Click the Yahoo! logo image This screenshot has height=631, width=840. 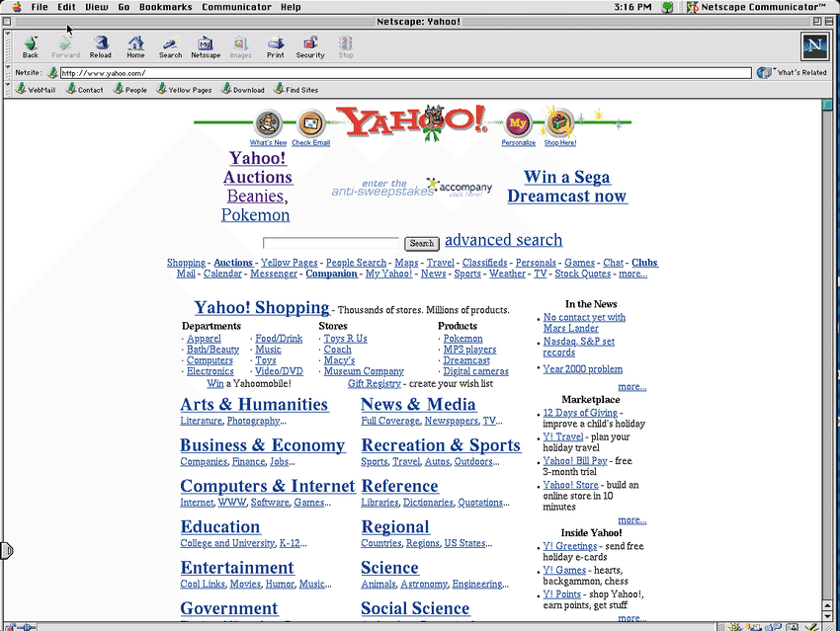[x=411, y=122]
